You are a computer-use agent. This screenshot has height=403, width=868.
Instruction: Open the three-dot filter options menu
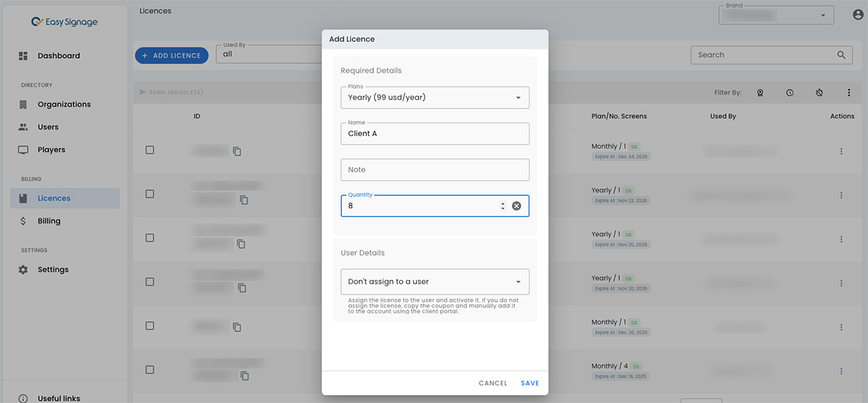[x=848, y=93]
